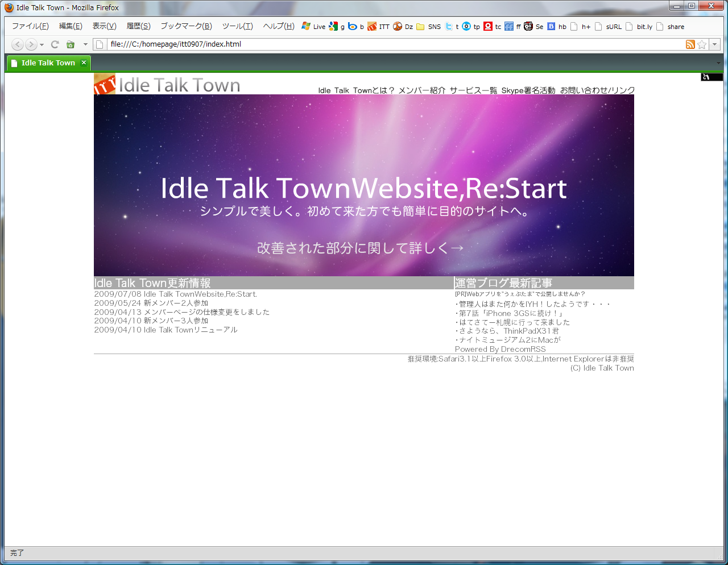Open the FriendFeed 'ff' bookmark

[512, 26]
